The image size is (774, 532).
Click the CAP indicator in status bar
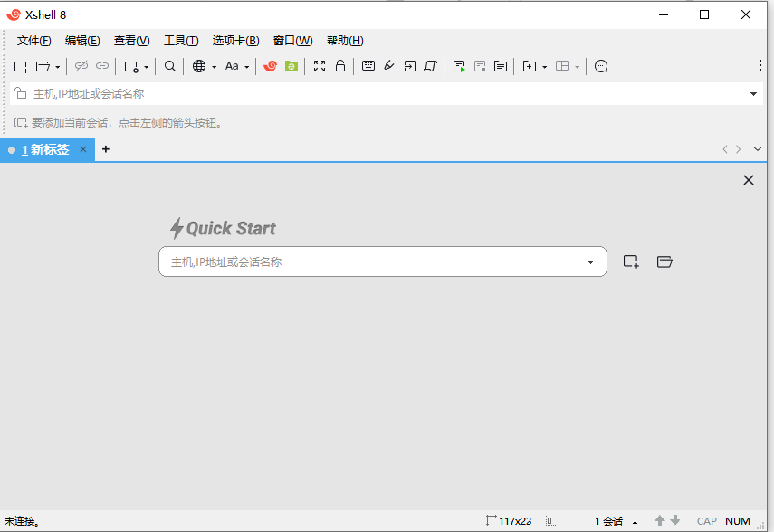click(706, 521)
